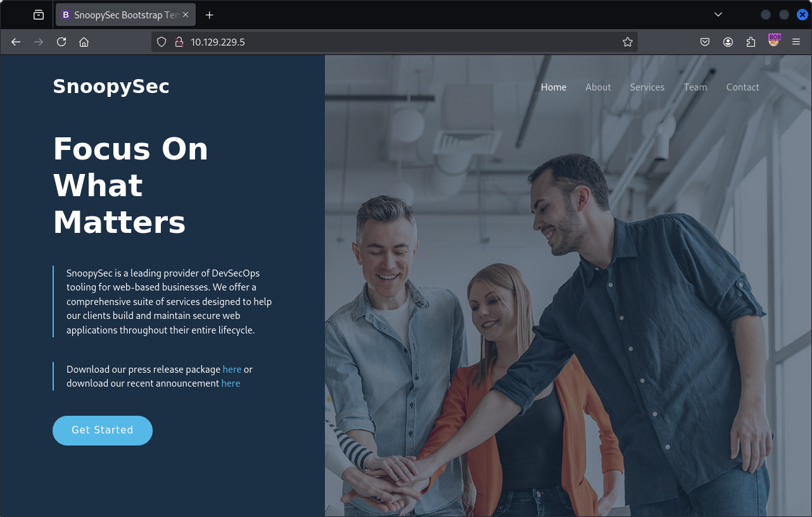The width and height of the screenshot is (812, 517).
Task: Open the Firefox View icon
Action: (39, 15)
